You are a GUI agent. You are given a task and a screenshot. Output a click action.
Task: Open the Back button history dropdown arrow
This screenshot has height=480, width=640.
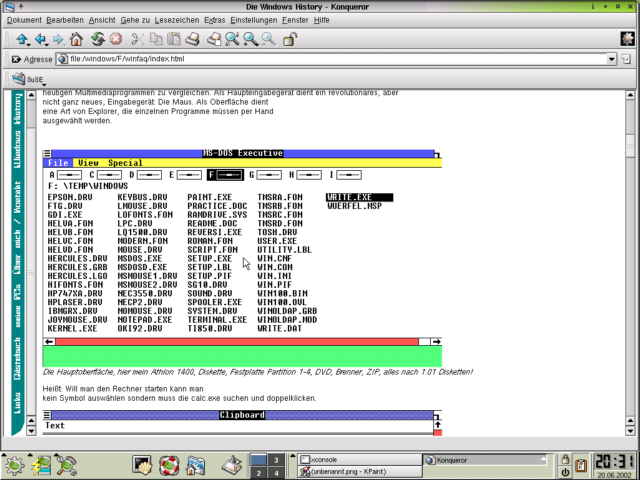[x=47, y=44]
